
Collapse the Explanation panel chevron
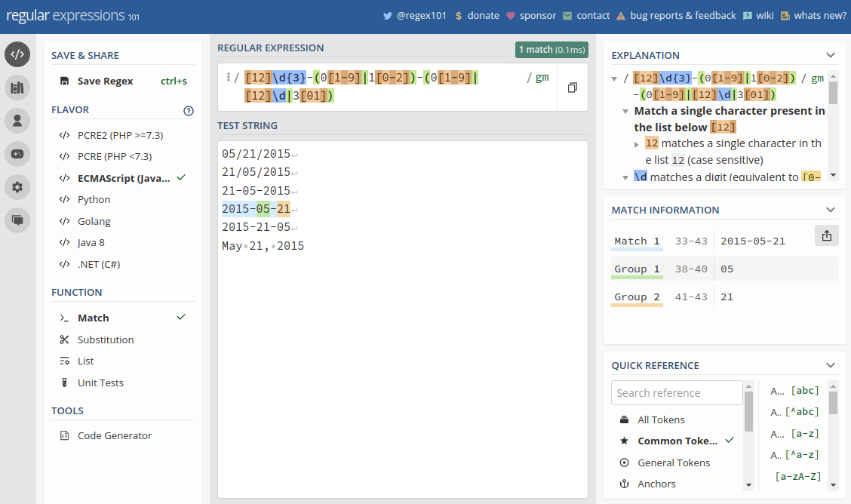click(x=831, y=55)
